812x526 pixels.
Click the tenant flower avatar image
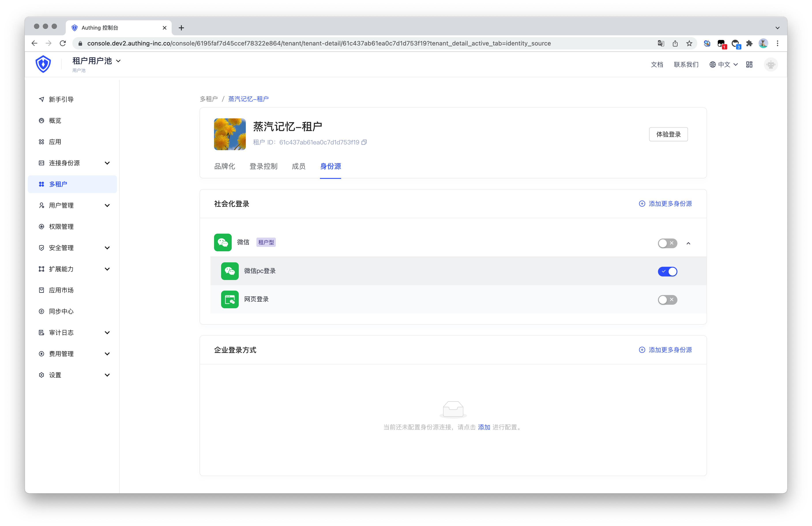point(230,134)
